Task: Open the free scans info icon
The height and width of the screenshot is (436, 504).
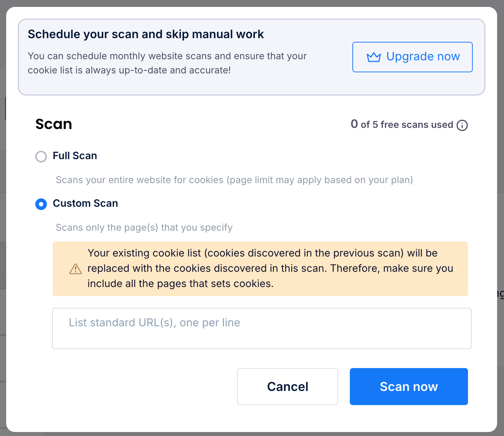Action: coord(462,125)
